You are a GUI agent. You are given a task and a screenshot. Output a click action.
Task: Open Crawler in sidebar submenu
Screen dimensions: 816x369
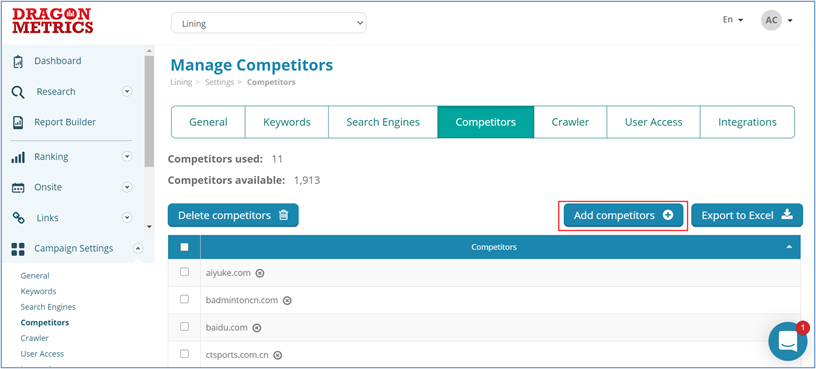point(34,338)
